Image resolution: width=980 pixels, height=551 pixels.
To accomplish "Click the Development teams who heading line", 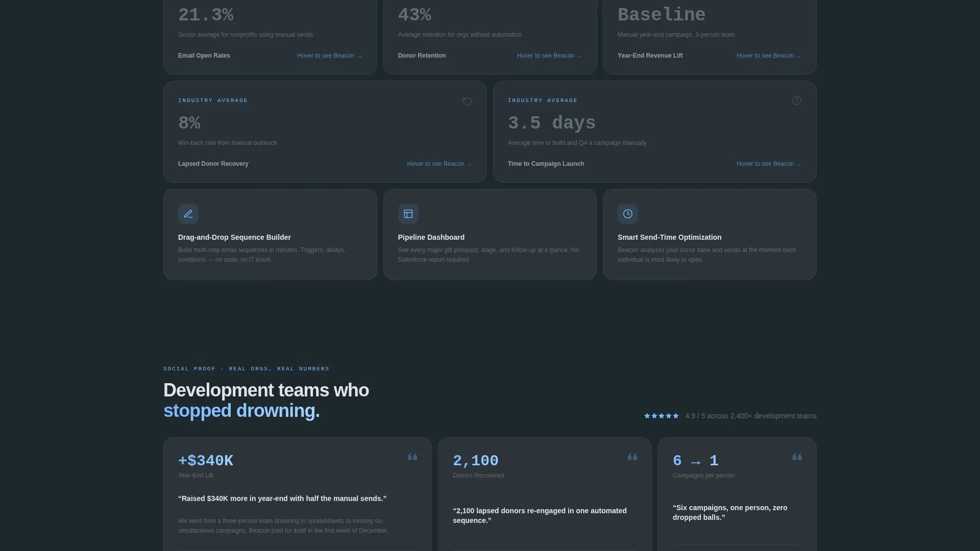I will click(266, 390).
